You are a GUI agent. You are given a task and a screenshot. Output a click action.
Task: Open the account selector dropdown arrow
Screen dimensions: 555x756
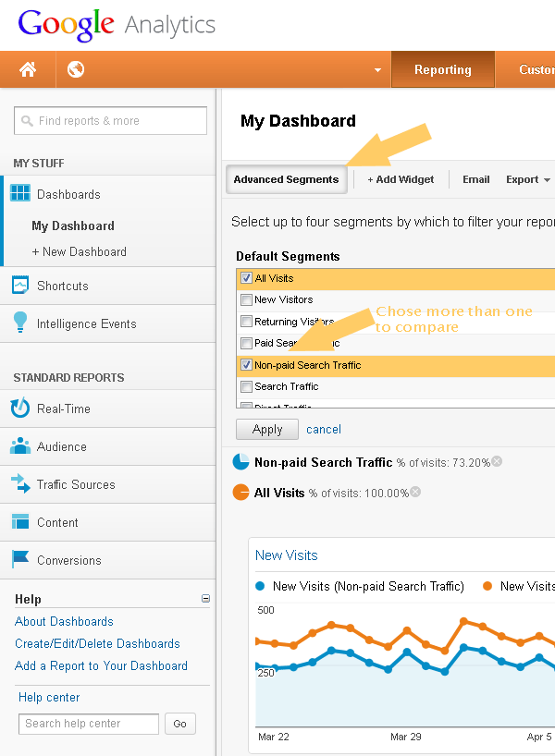pos(378,70)
